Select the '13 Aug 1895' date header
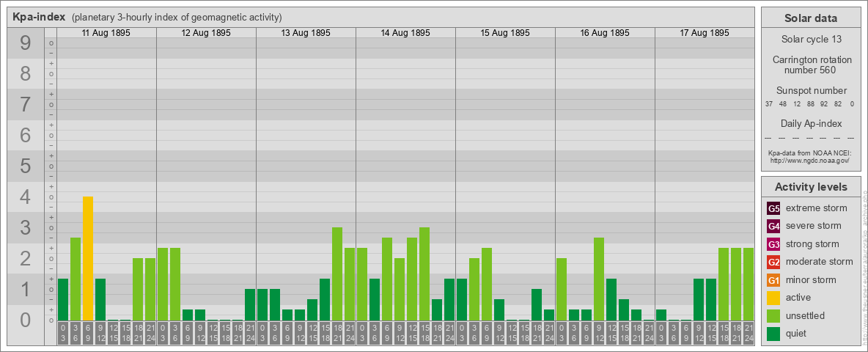Viewport: 868px width, 352px height. click(306, 33)
